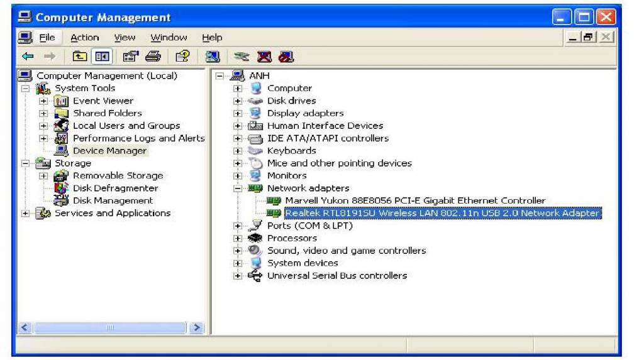Open the File menu
The height and width of the screenshot is (360, 644).
[x=47, y=37]
